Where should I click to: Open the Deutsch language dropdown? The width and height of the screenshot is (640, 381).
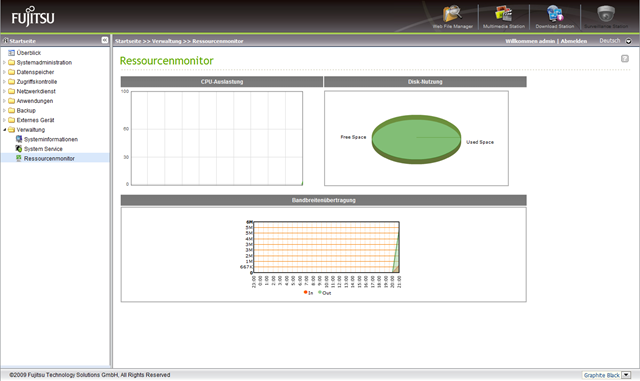tap(629, 41)
